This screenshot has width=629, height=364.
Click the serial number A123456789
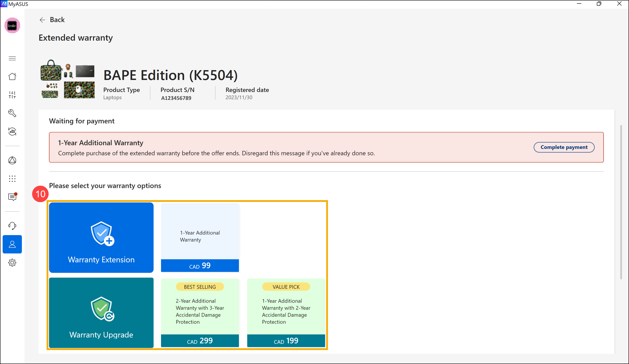[x=176, y=98]
